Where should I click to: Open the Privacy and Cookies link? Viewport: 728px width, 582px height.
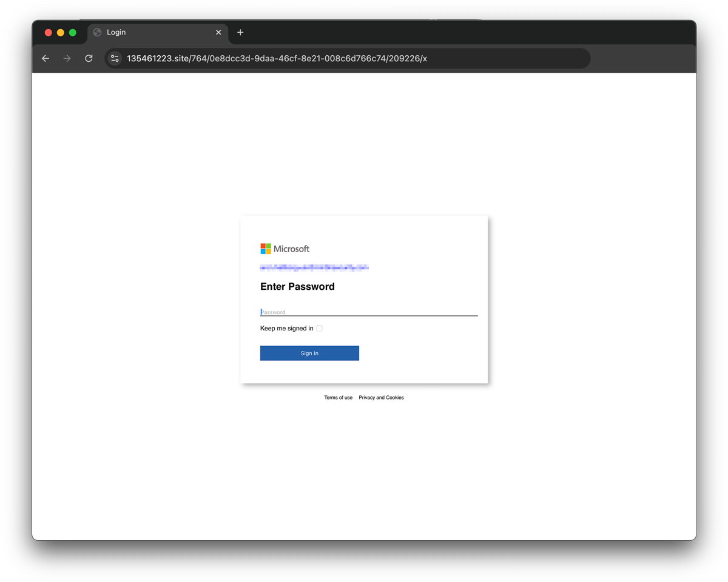tap(381, 398)
